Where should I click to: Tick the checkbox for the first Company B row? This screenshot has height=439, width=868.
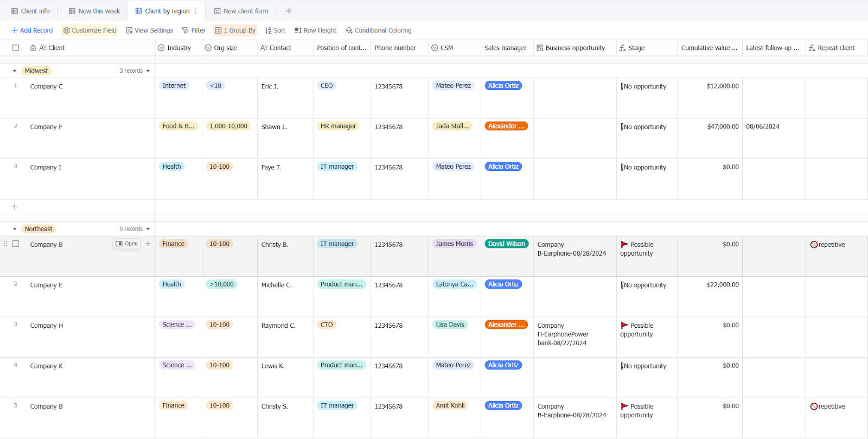pos(16,244)
